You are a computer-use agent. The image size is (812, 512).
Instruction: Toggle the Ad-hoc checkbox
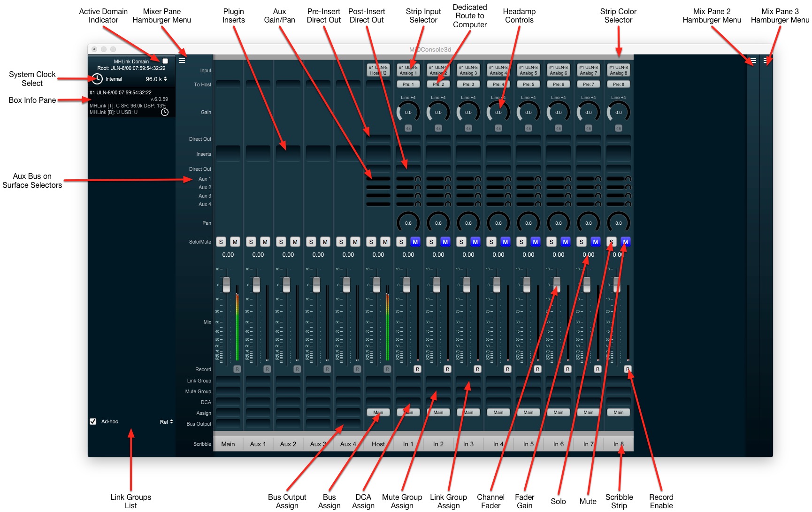point(93,421)
